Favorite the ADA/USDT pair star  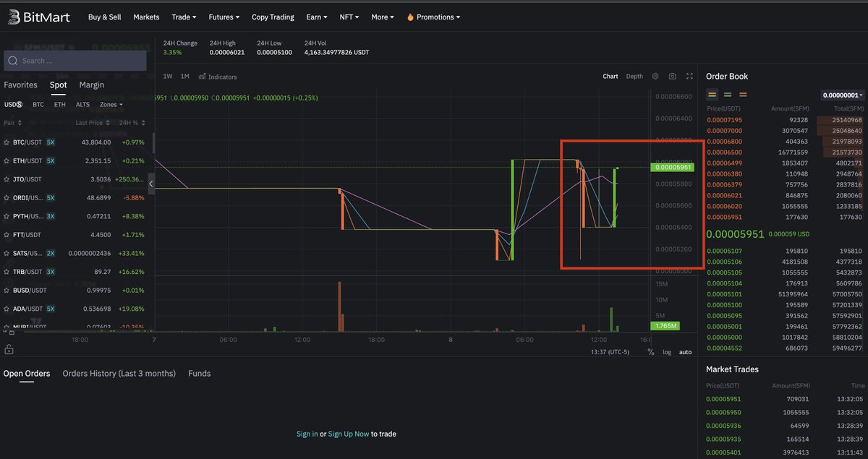(7, 309)
